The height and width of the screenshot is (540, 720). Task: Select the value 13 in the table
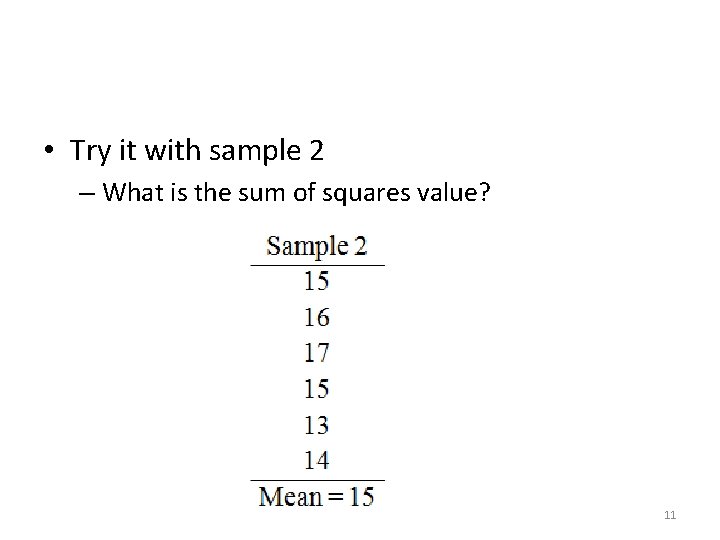pos(316,424)
